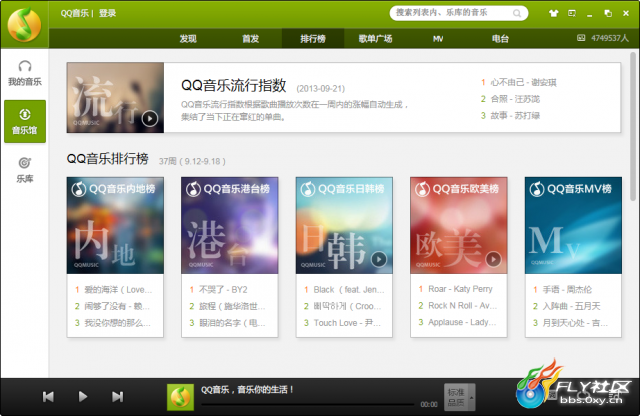The width and height of the screenshot is (640, 416).
Task: Click the QQ Music logo in the top-left corner
Action: pos(24,24)
